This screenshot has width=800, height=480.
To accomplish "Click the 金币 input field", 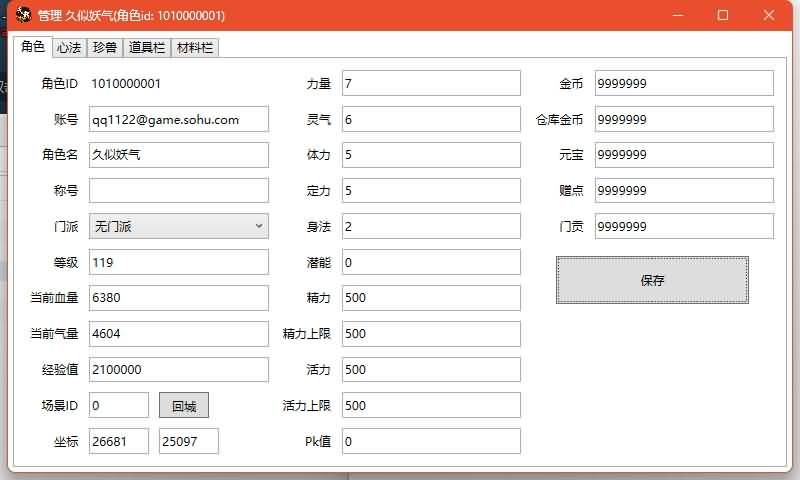I will coord(684,83).
